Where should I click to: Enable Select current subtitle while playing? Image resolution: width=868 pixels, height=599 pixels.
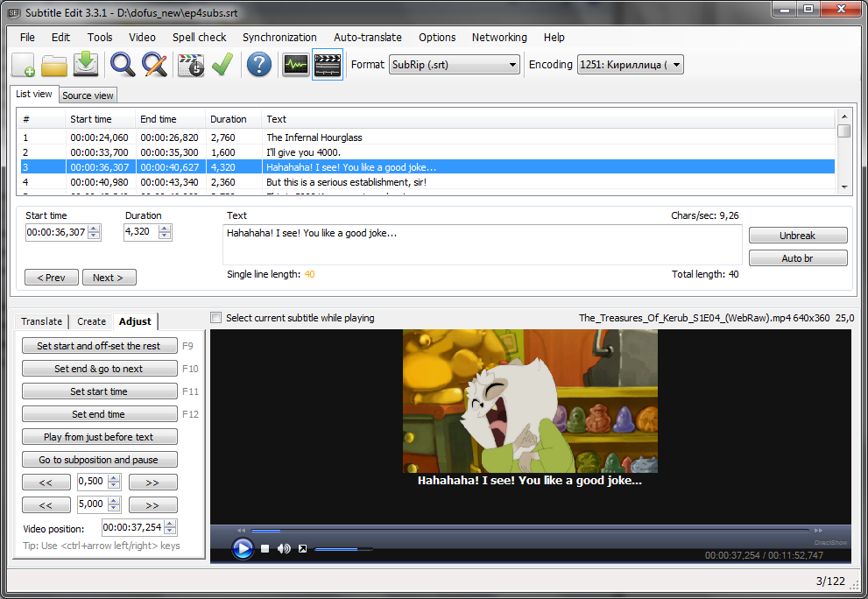click(x=216, y=318)
